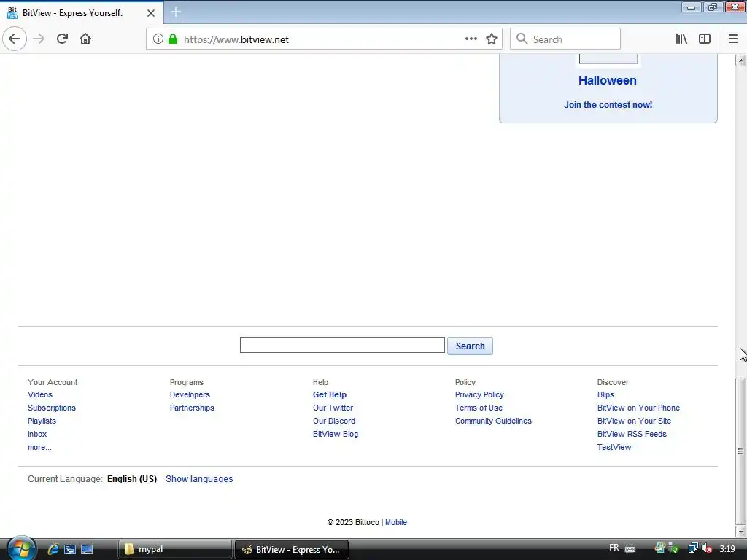747x560 pixels.
Task: Click the more... link
Action: pyautogui.click(x=39, y=447)
